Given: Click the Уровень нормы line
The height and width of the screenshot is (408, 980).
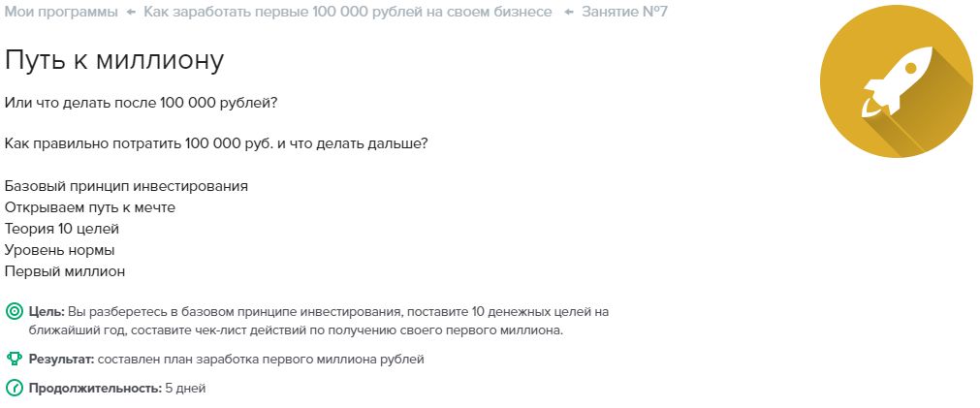Looking at the screenshot, I should point(59,250).
